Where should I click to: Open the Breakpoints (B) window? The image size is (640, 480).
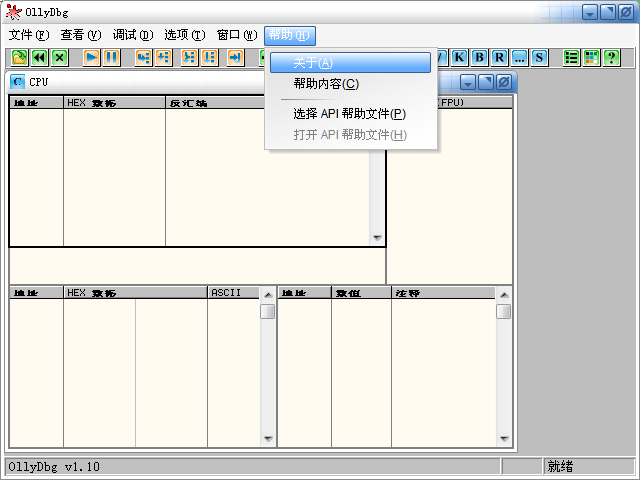[479, 58]
